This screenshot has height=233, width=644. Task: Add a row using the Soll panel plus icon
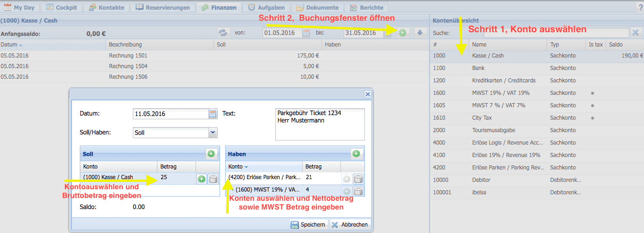coord(211,154)
